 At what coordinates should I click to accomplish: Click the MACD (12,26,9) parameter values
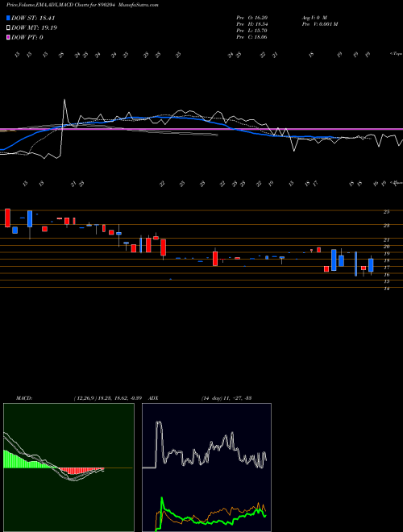coord(110,397)
